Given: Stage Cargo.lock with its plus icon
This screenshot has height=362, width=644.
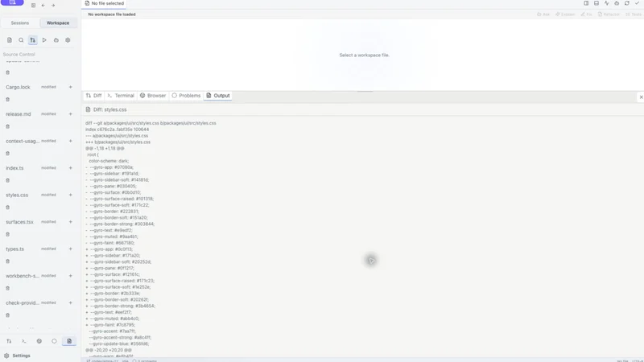Looking at the screenshot, I should (70, 87).
